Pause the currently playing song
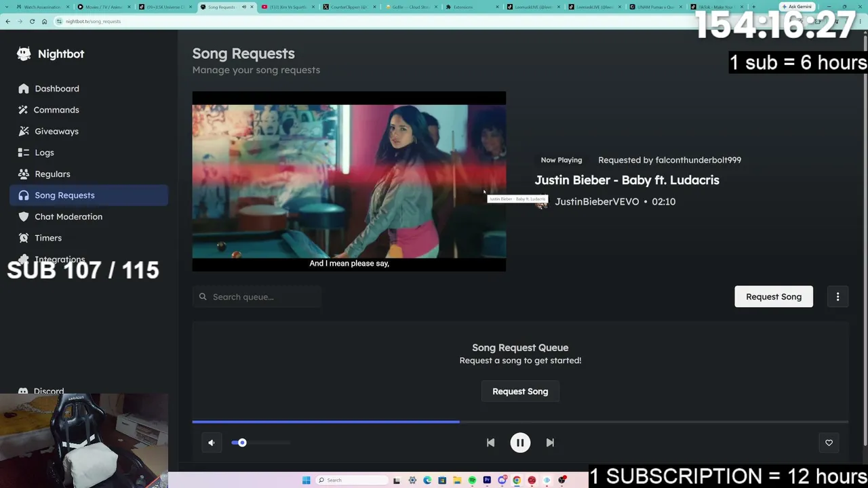 (x=520, y=443)
